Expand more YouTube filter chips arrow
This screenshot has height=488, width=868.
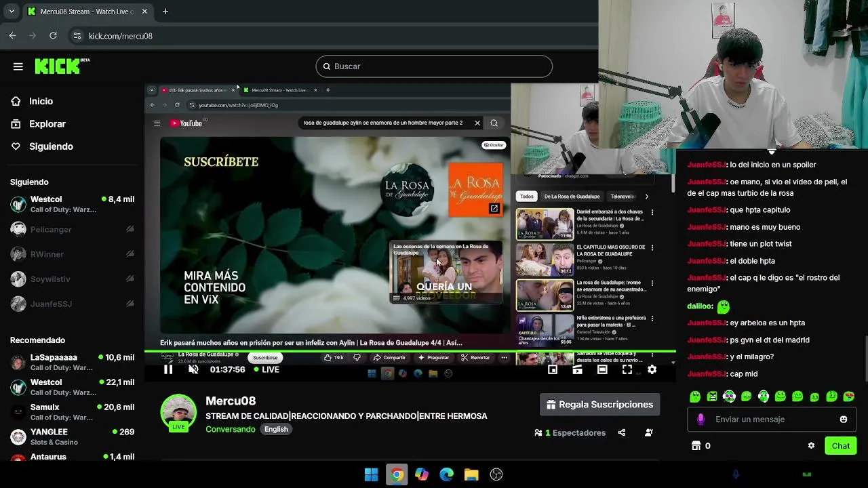[646, 197]
